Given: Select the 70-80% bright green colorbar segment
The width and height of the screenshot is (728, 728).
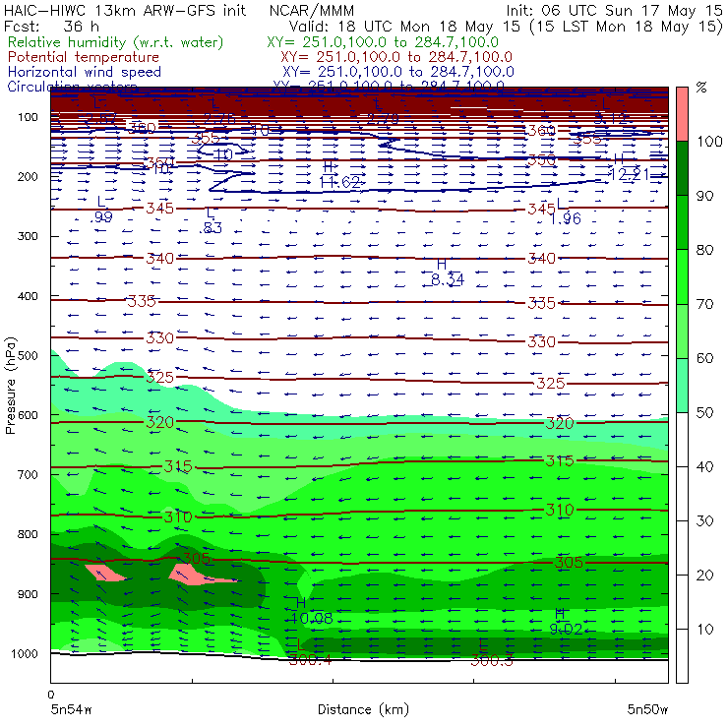Looking at the screenshot, I should 682,276.
